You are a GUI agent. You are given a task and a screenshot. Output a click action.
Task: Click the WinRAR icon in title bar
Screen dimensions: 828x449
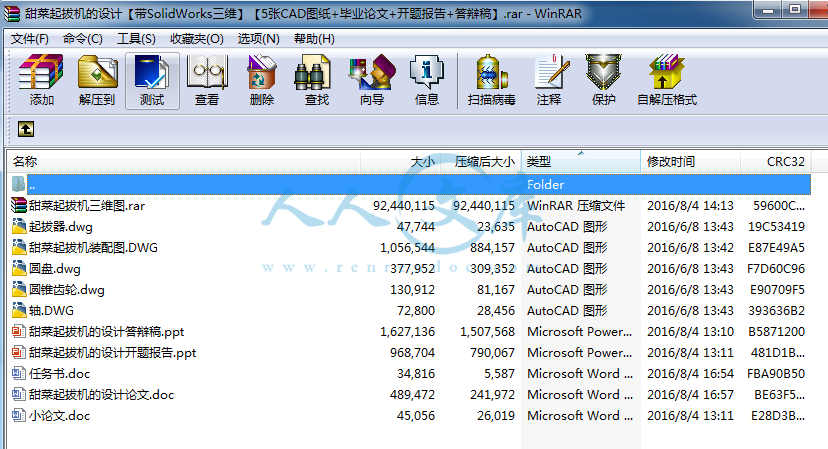pos(12,13)
